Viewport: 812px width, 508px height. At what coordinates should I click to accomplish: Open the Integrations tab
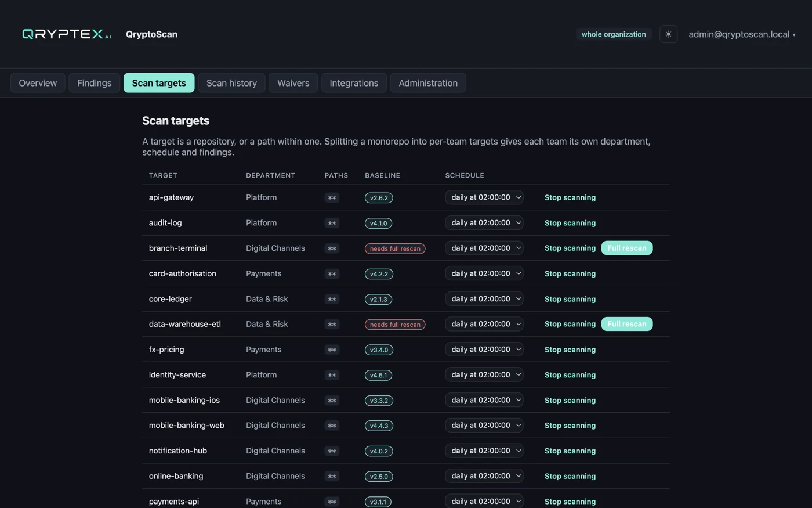coord(354,83)
